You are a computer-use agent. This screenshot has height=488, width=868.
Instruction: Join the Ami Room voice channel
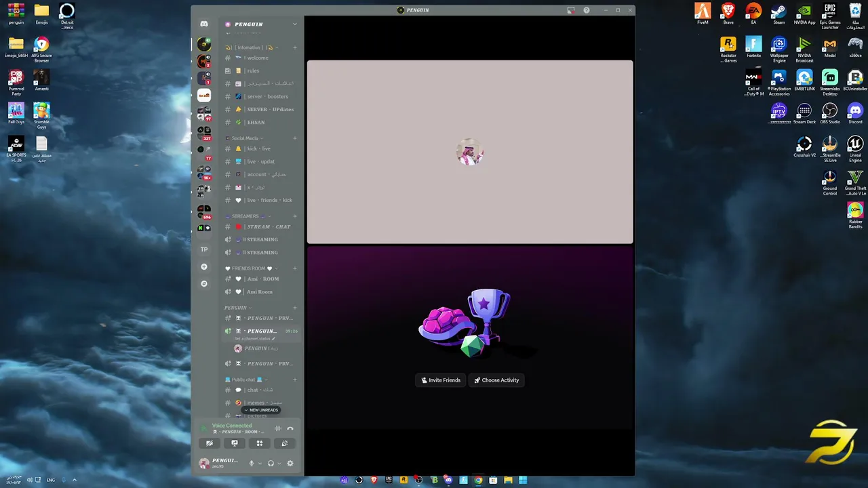pyautogui.click(x=261, y=291)
